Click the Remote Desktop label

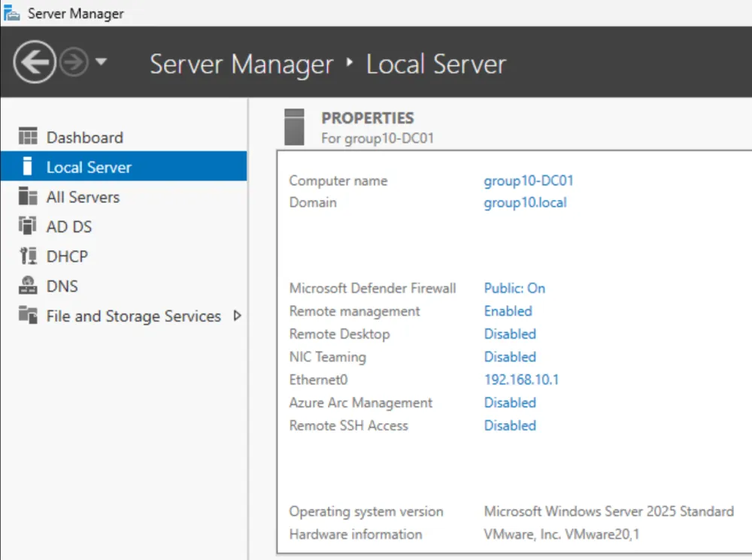(x=340, y=334)
